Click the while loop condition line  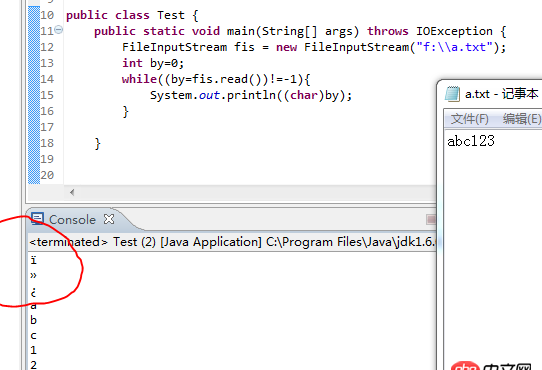pos(216,79)
